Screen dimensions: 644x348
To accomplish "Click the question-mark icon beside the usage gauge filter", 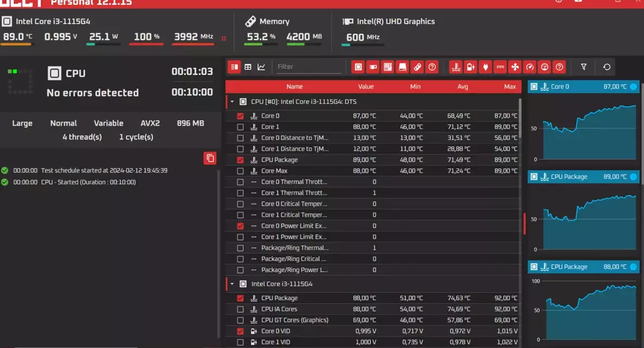I will 559,67.
